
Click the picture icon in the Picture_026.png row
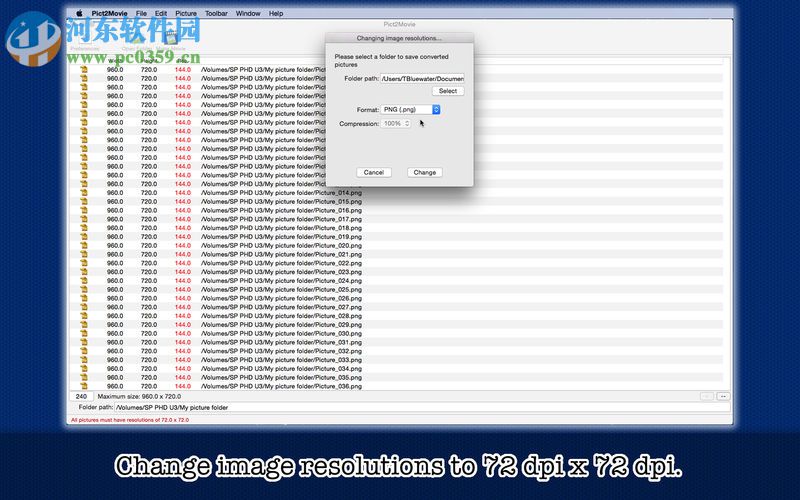[x=84, y=298]
